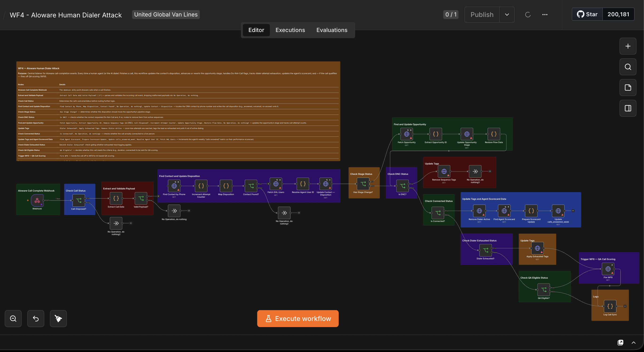Image resolution: width=644 pixels, height=352 pixels.
Task: Open the Fire WF8 HTTP node
Action: (608, 269)
